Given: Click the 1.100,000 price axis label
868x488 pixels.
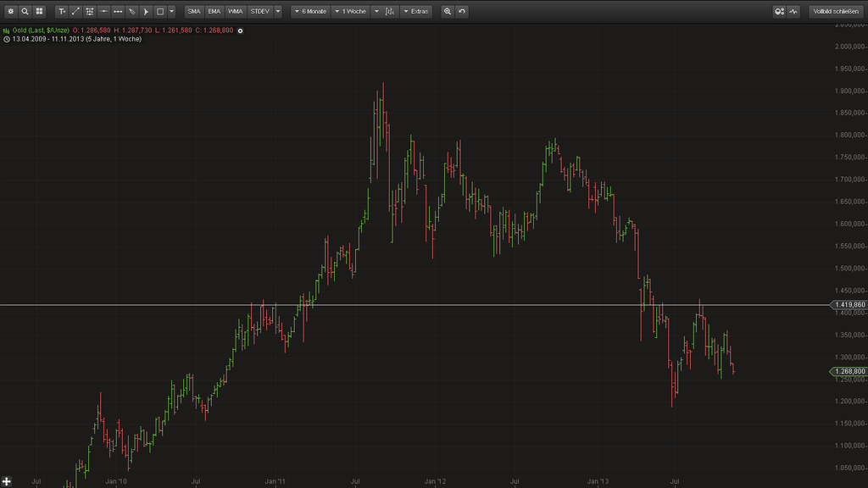Looking at the screenshot, I should pos(849,446).
